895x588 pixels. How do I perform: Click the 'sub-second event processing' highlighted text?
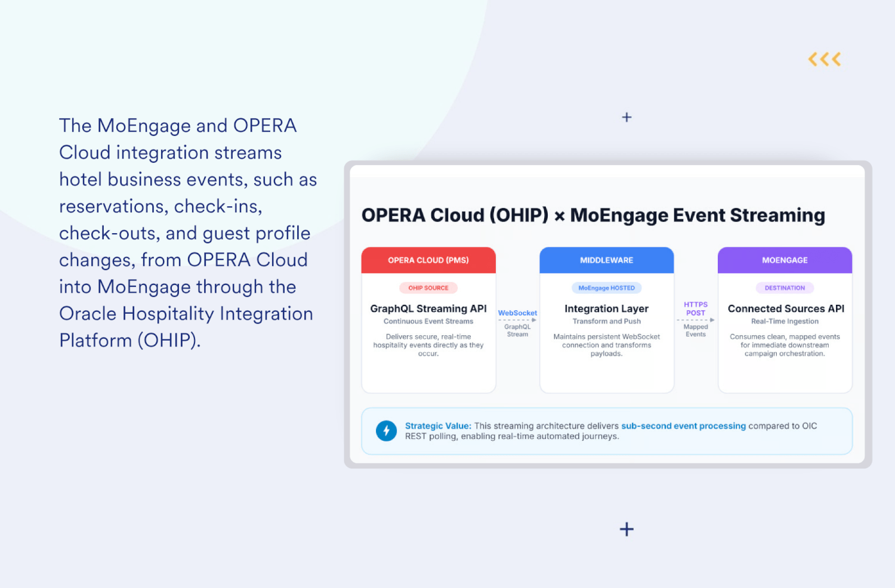683,426
